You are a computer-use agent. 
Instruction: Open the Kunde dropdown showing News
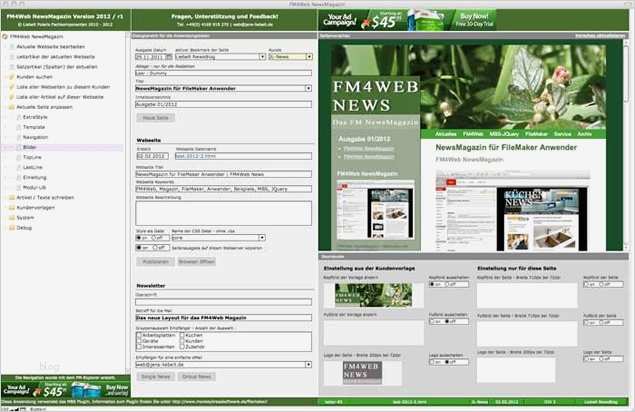(309, 57)
